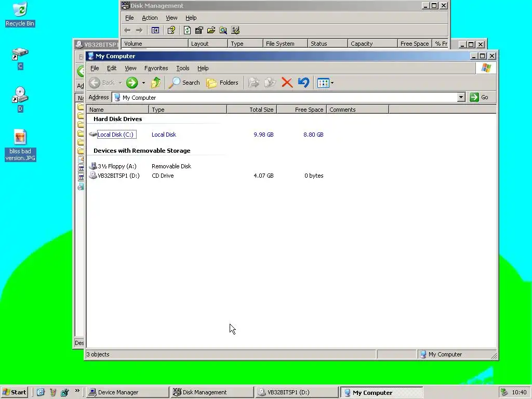Open Help menu in My Computer
The height and width of the screenshot is (399, 532).
click(x=203, y=68)
